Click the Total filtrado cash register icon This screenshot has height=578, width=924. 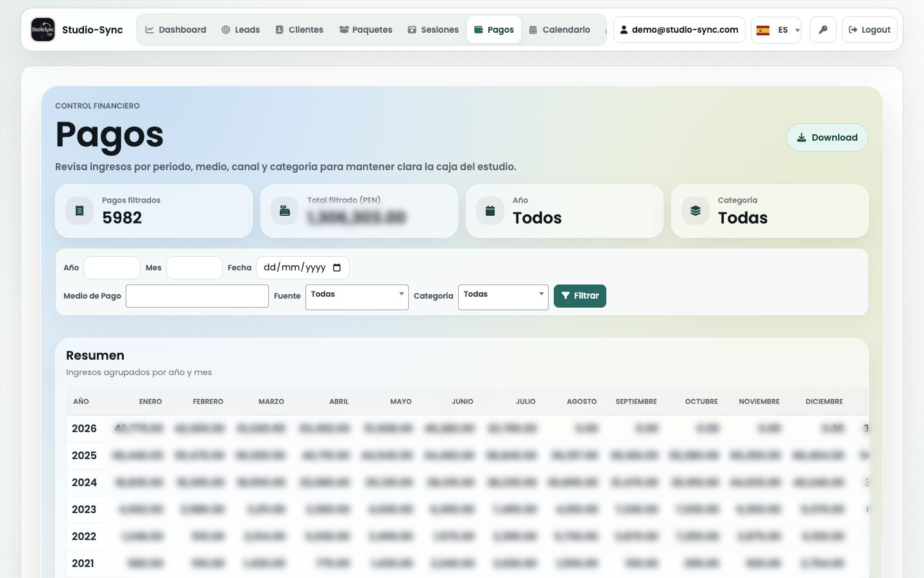[x=285, y=211]
